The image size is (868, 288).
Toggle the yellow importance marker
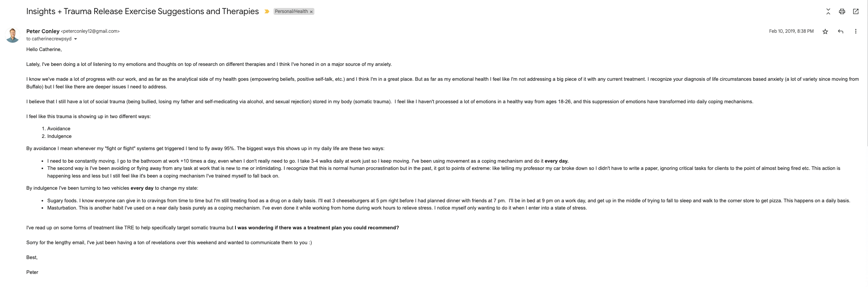pos(267,11)
